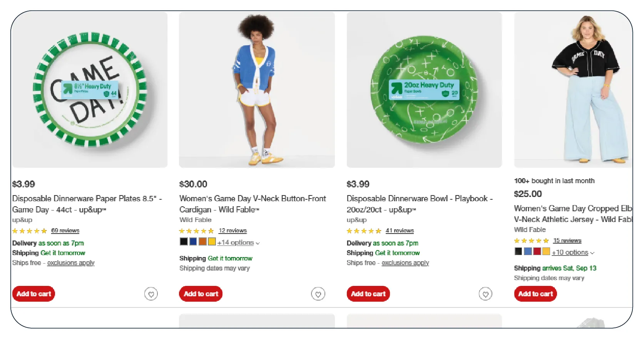This screenshot has width=644, height=339.
Task: Pick orange swatch for the Cardigan
Action: click(202, 242)
